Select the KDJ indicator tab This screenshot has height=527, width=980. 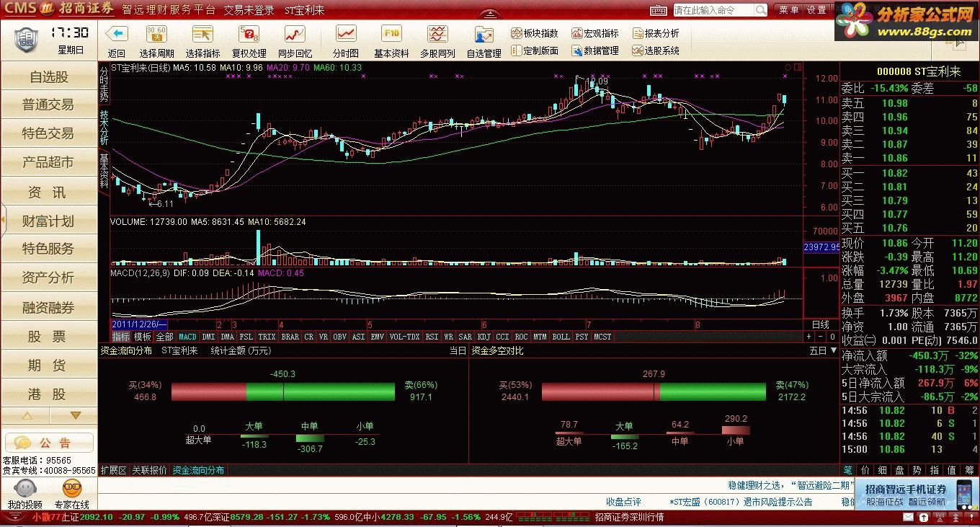coord(484,337)
